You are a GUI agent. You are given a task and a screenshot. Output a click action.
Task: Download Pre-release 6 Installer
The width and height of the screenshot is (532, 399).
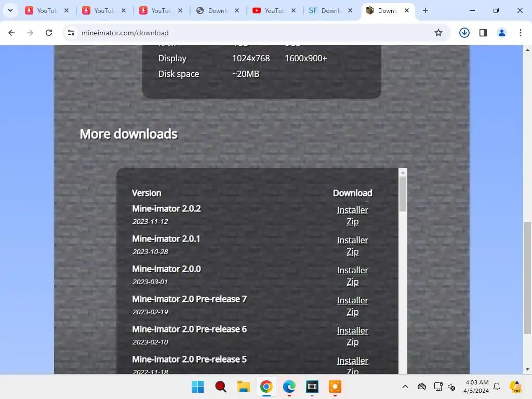353,331
